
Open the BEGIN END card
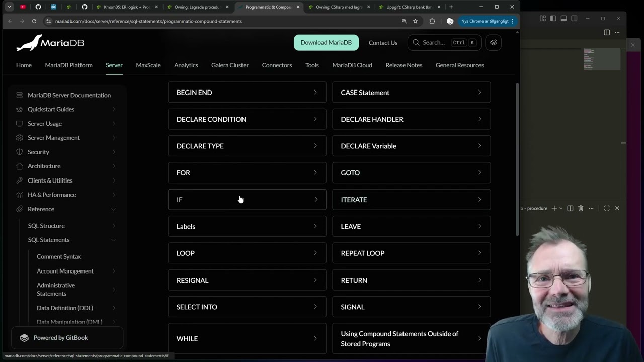pos(247,93)
